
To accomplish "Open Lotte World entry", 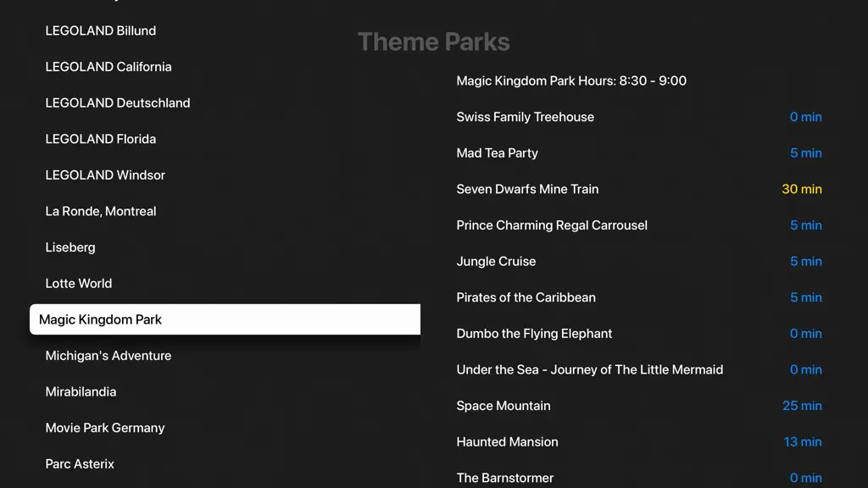I will pos(225,283).
